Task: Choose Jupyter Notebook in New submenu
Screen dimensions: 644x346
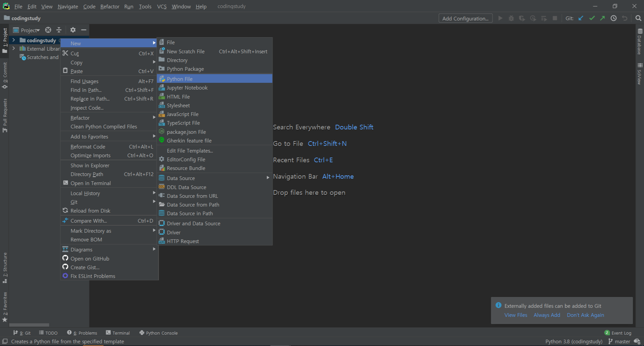Action: (x=215, y=88)
